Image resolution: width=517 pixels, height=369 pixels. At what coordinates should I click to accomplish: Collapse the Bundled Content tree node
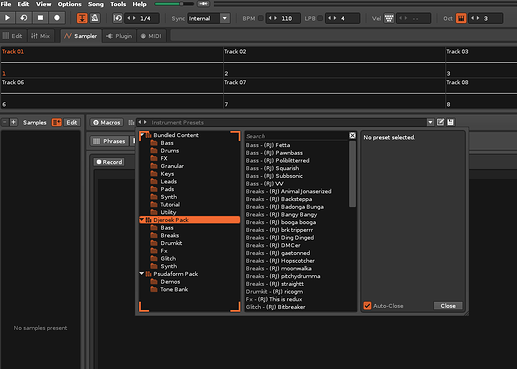pos(142,135)
